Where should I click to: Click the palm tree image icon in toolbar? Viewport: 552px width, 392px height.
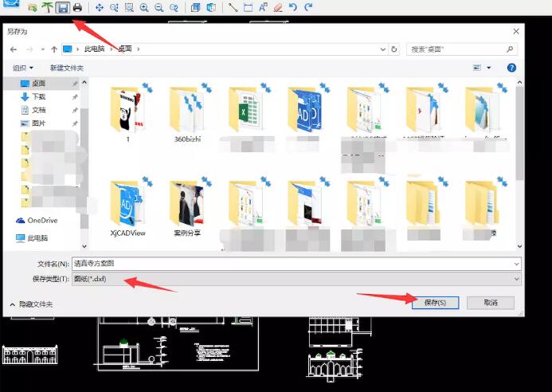click(47, 7)
